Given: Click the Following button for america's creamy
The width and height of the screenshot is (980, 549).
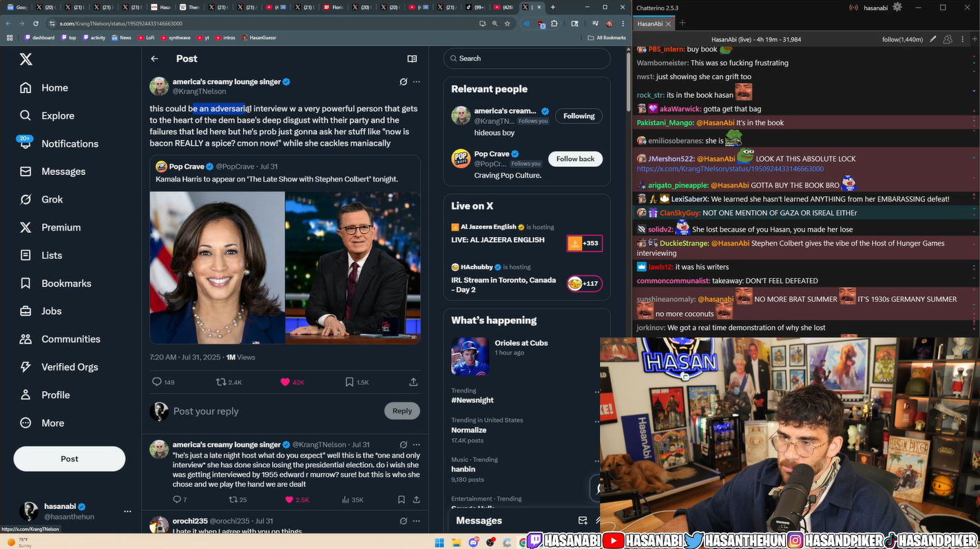Looking at the screenshot, I should click(x=578, y=116).
